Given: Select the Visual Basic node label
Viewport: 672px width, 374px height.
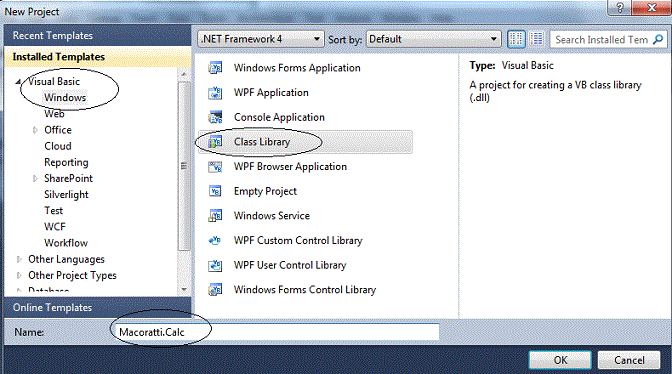Looking at the screenshot, I should point(54,81).
